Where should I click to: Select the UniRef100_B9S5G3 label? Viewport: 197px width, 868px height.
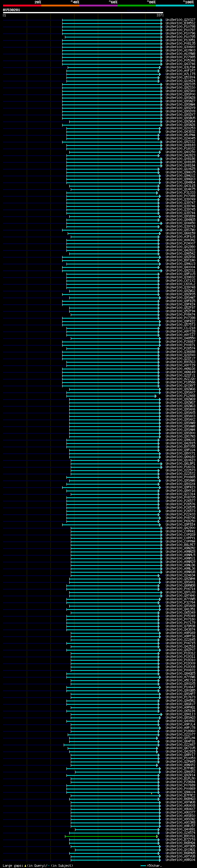[180, 362]
